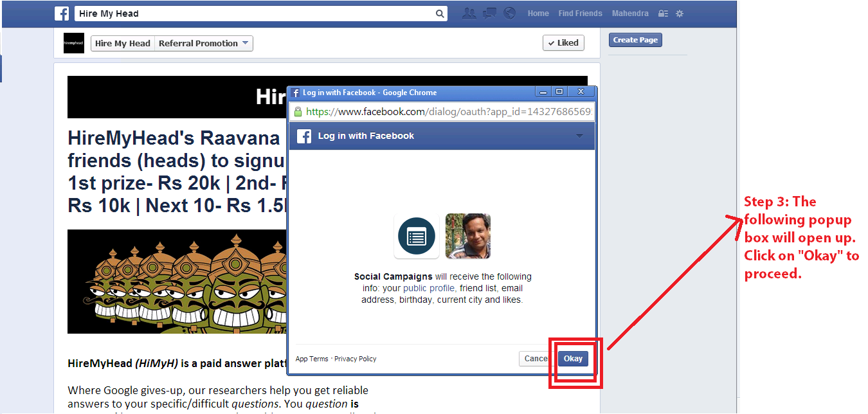This screenshot has height=414, width=868.
Task: Open the privacy shortcuts lock icon
Action: [x=663, y=14]
